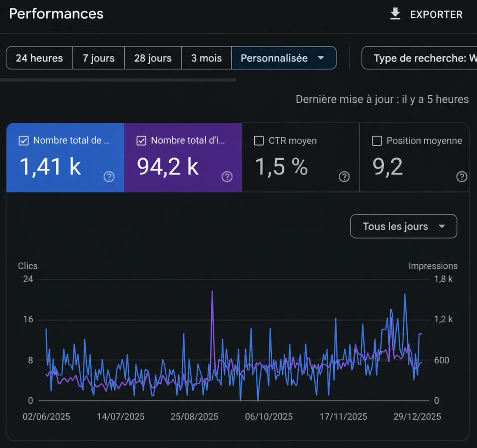The height and width of the screenshot is (448, 477).
Task: Click the 1,8 k axis value
Action: tap(443, 279)
